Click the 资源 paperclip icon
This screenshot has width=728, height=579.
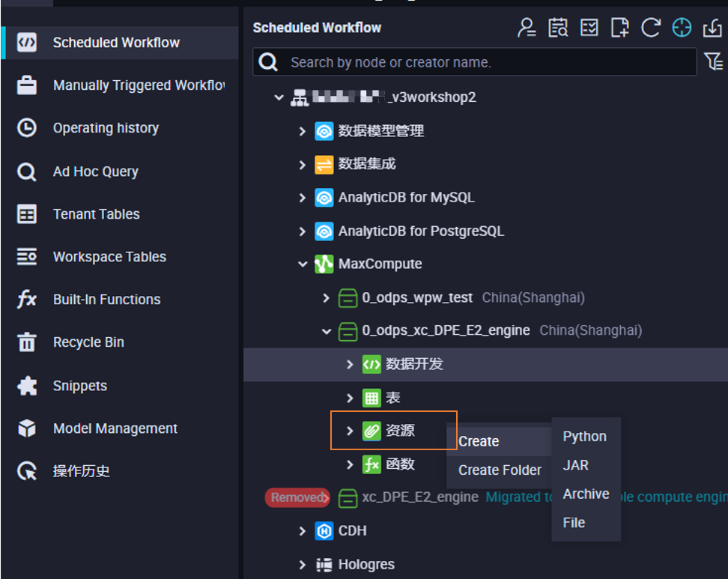(x=371, y=431)
